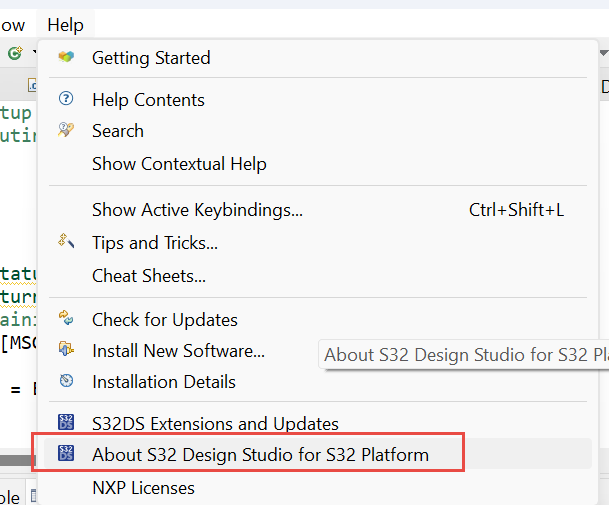Viewport: 609px width, 505px height.
Task: Click the Help Contents question mark icon
Action: (x=66, y=98)
